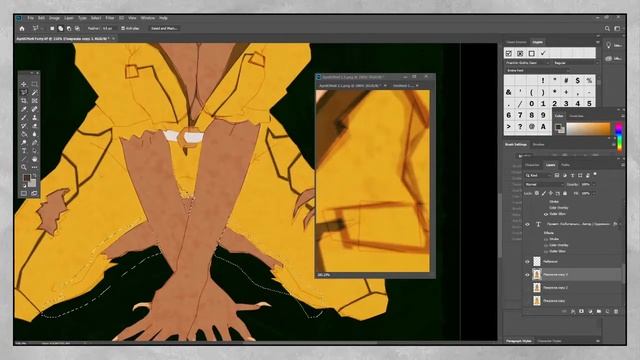This screenshot has width=640, height=360.
Task: Select the Pen tool
Action: [34, 142]
